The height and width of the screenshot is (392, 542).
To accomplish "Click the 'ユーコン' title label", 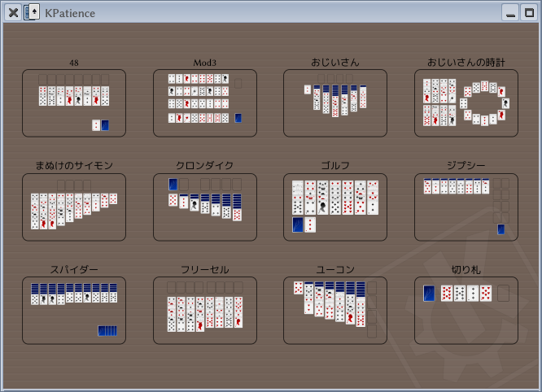I will click(335, 269).
